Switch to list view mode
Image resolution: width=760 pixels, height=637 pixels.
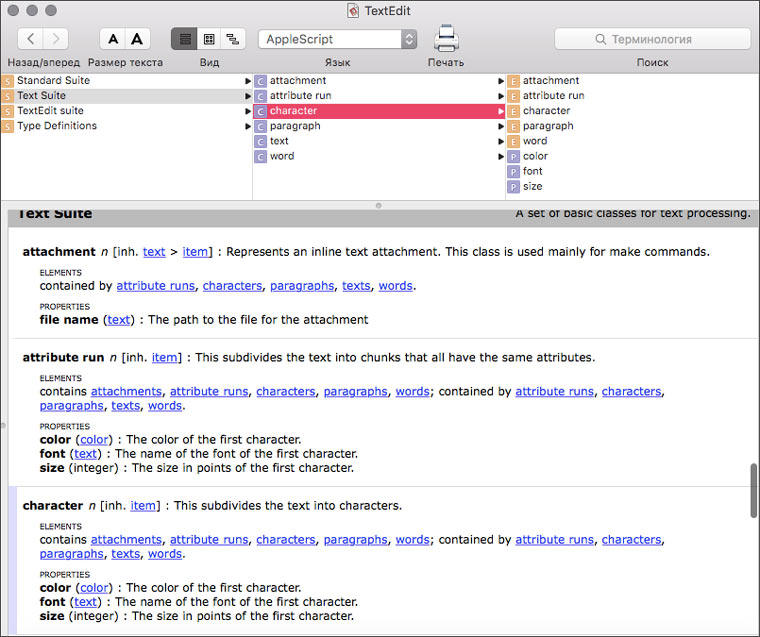(184, 39)
